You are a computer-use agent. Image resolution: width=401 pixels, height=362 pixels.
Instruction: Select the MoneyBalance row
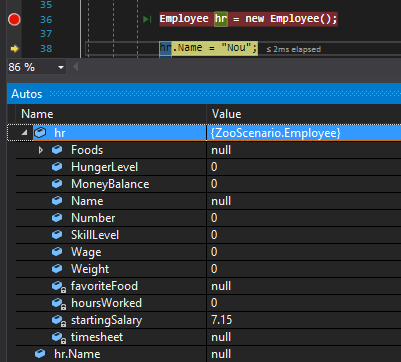tap(208, 184)
